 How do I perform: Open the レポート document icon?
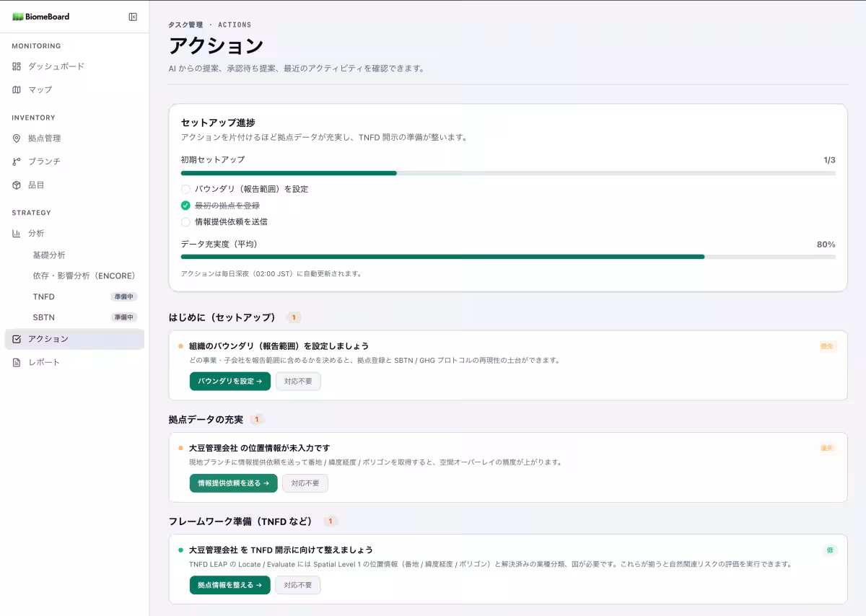(17, 362)
